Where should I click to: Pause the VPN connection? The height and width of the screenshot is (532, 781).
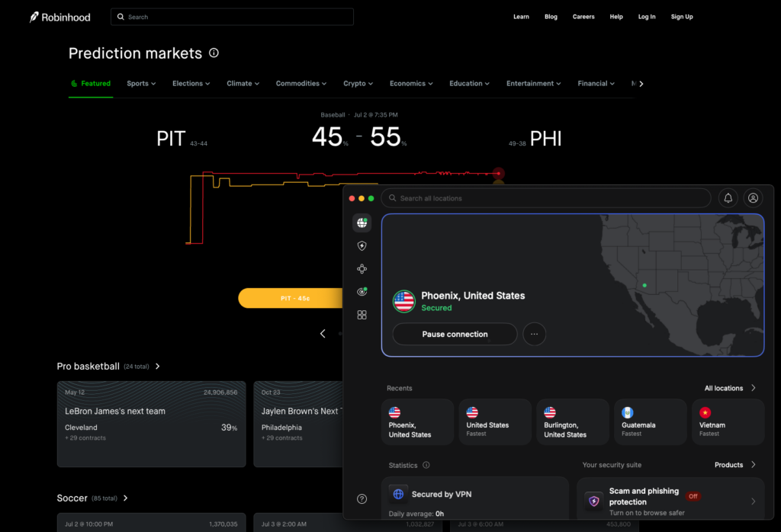pyautogui.click(x=455, y=334)
